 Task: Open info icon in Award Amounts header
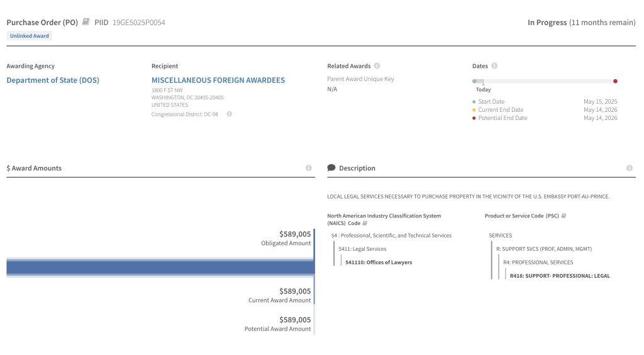click(x=309, y=168)
